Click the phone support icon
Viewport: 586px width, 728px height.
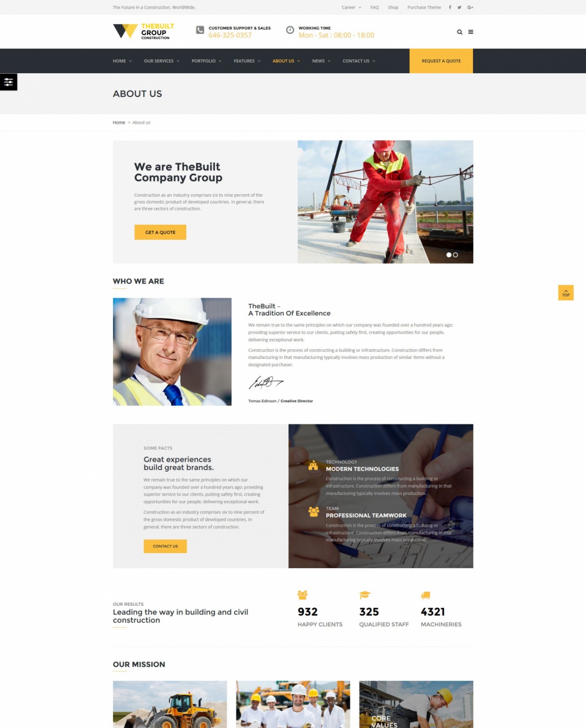(x=200, y=30)
